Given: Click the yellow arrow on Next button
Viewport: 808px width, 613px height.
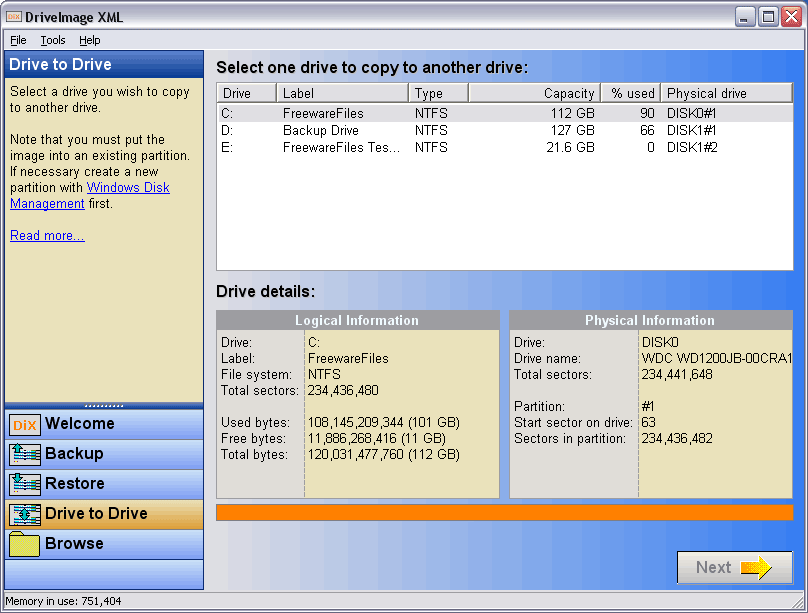Looking at the screenshot, I should (x=756, y=567).
